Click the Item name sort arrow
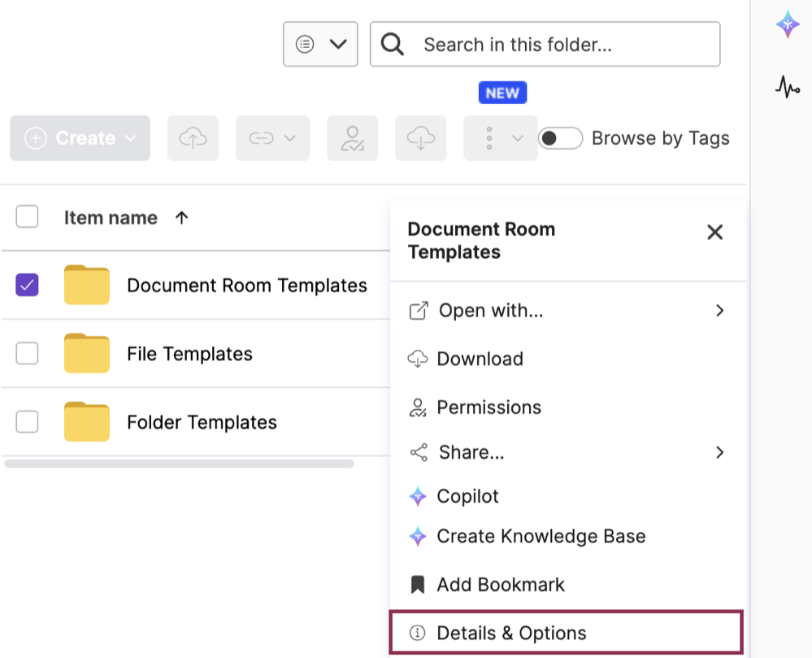Screen dimensions: 812x658 (181, 218)
